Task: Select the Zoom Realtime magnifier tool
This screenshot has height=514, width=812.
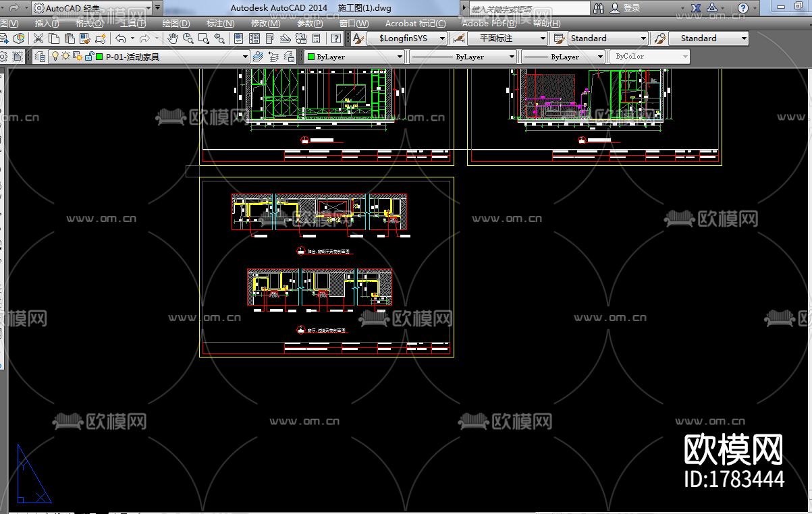Action: pos(188,38)
